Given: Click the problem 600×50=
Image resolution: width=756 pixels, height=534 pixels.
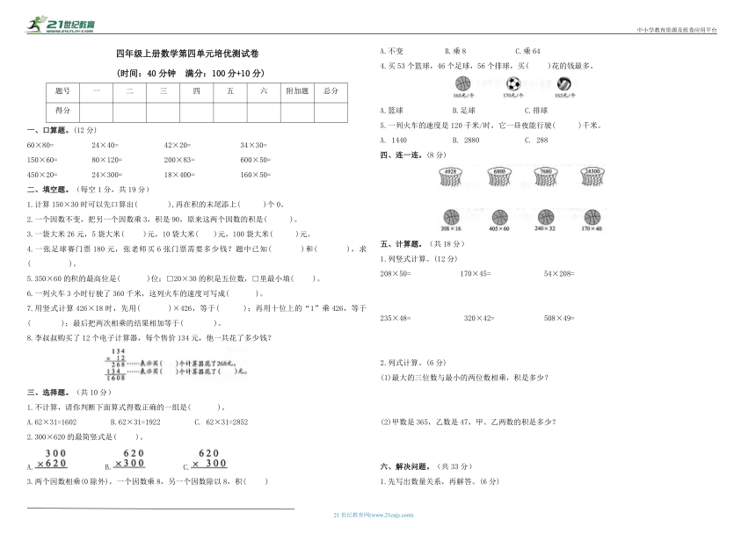Looking at the screenshot, I should click(x=256, y=160).
